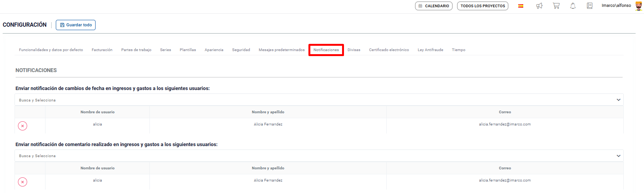Screen dimensions: 644x193
Task: Select the Certificado electrónico tab
Action: tap(389, 50)
